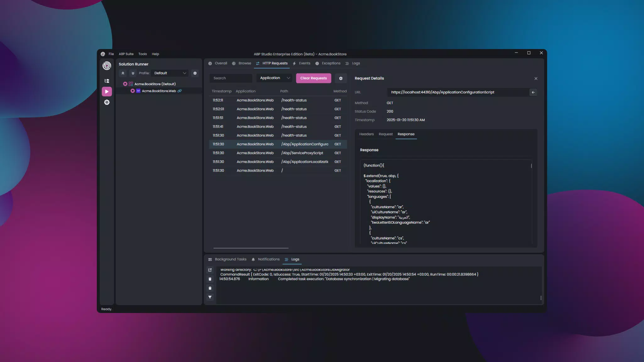The image size is (644, 362).
Task: Open logs in external window icon
Action: [x=210, y=270]
